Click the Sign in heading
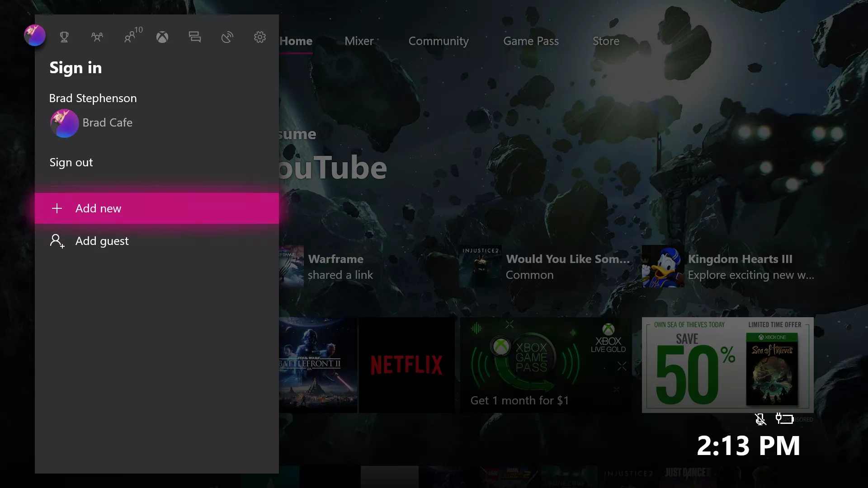Screen dimensions: 868x488 (75, 68)
